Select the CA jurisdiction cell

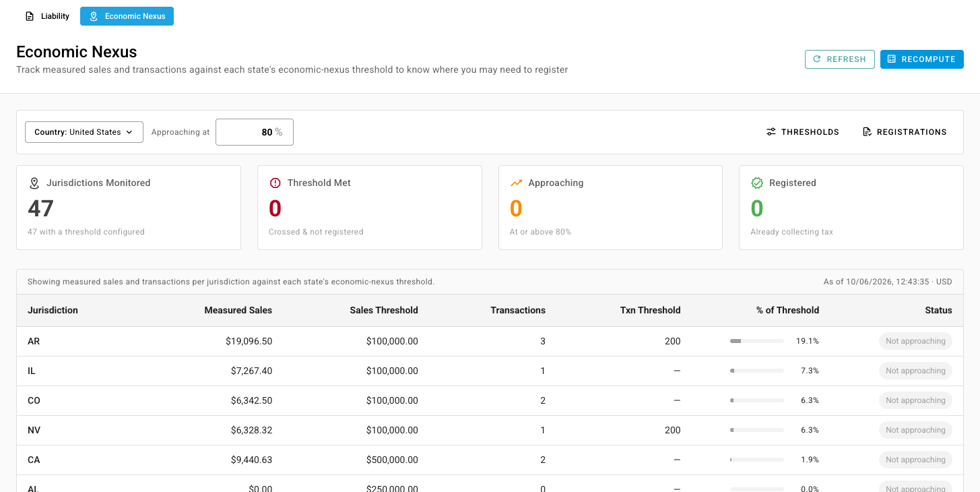coord(34,460)
